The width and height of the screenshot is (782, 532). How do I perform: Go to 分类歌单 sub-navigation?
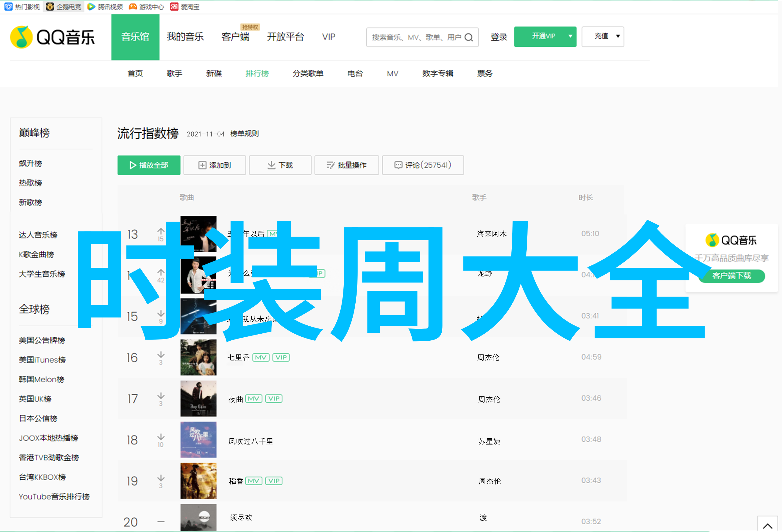(x=308, y=73)
